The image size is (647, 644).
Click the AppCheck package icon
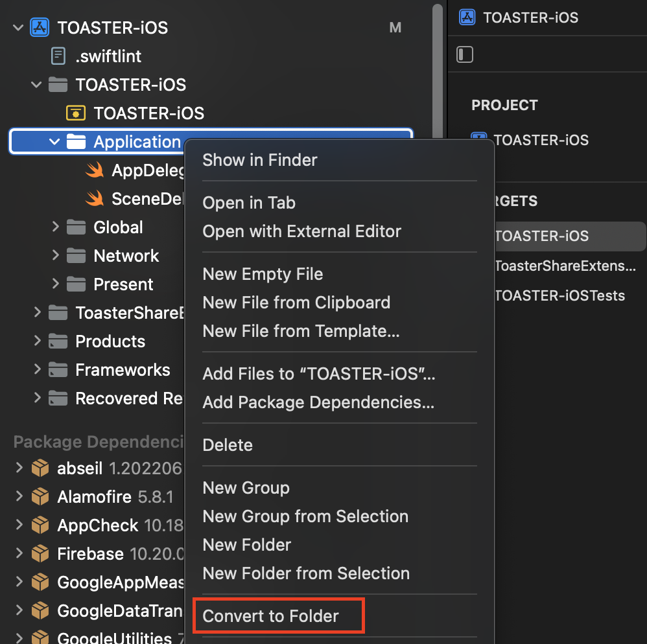coord(40,525)
